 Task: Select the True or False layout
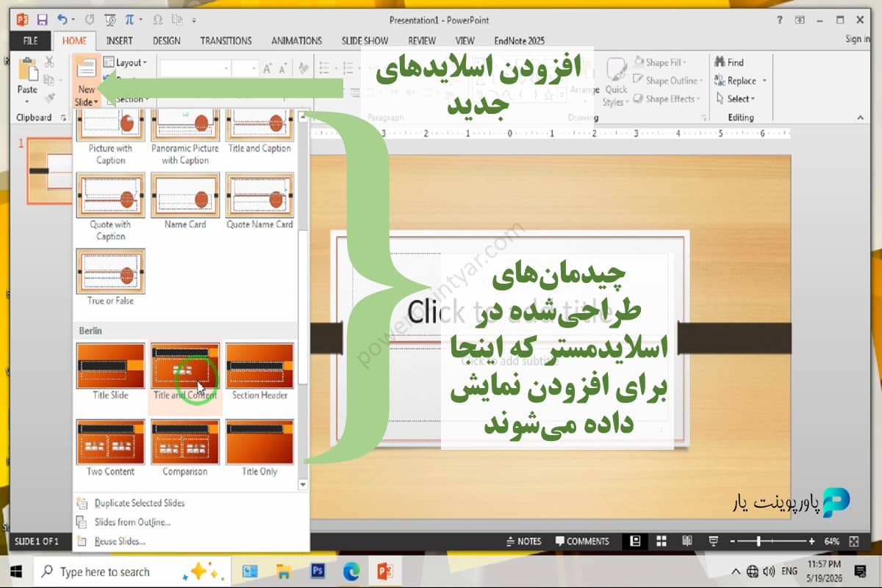pyautogui.click(x=111, y=277)
